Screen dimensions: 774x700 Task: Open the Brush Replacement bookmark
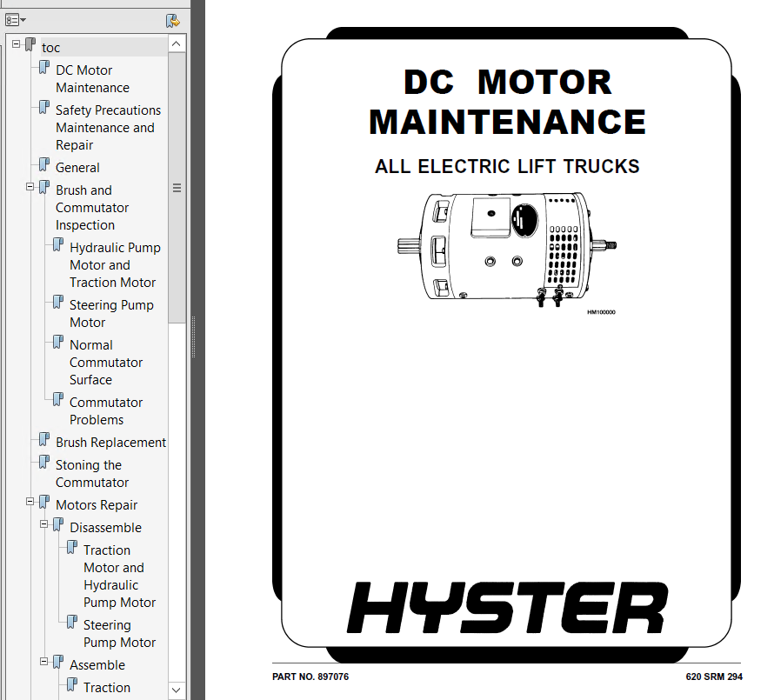tap(110, 443)
